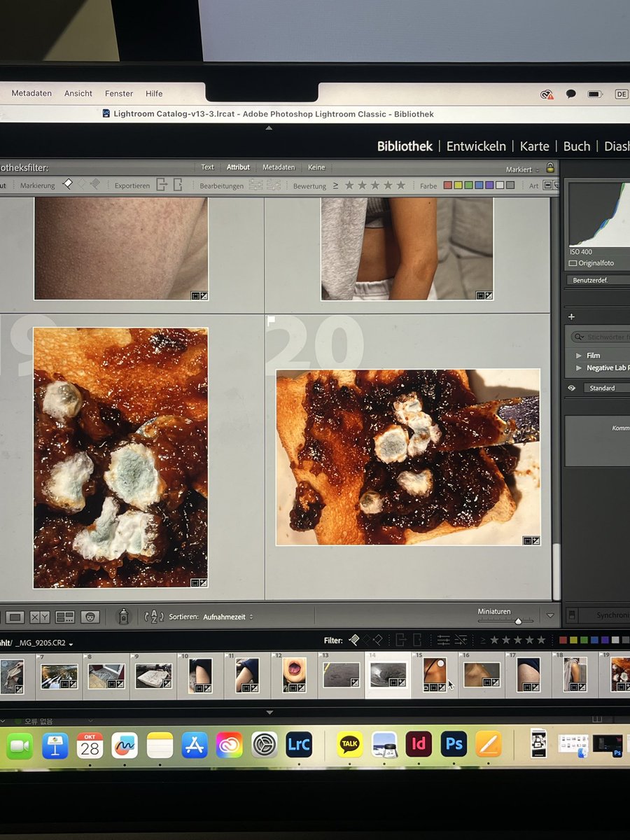Choose Text in the library filter bar
This screenshot has width=630, height=840.
(208, 167)
